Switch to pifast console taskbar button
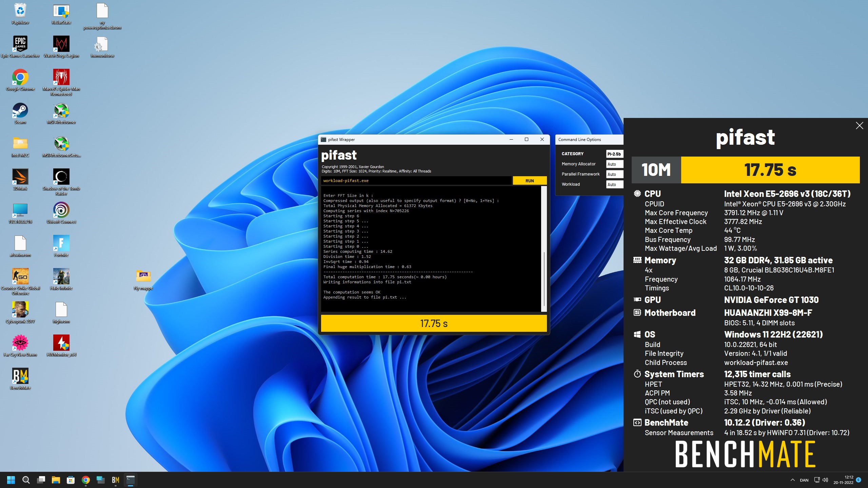 point(131,480)
